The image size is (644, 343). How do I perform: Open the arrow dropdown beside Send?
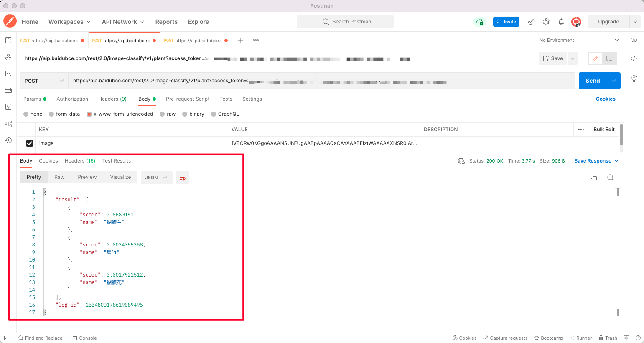click(614, 81)
